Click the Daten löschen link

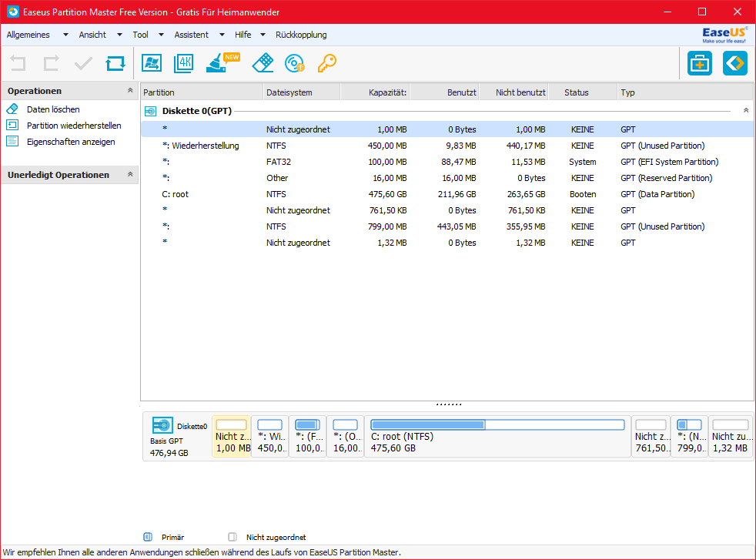[53, 109]
